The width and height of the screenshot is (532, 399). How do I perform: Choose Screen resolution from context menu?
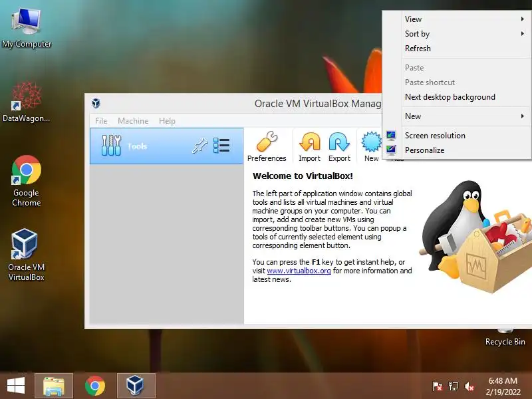(458, 136)
